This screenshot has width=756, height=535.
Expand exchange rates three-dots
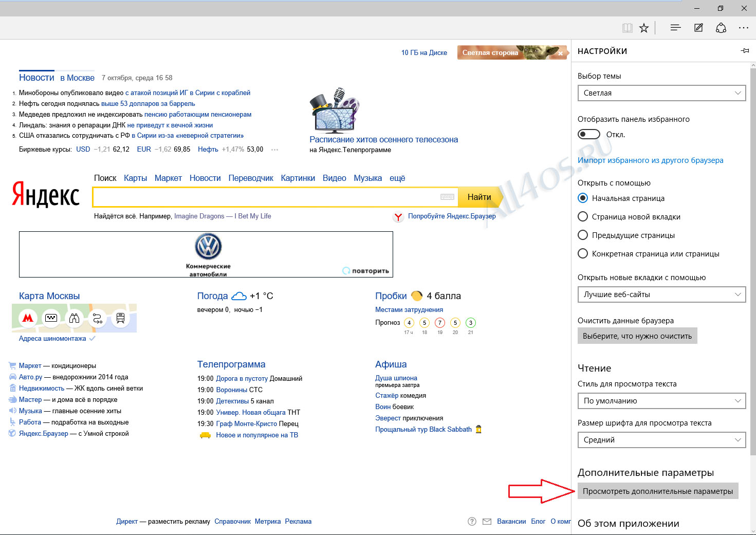pyautogui.click(x=274, y=150)
